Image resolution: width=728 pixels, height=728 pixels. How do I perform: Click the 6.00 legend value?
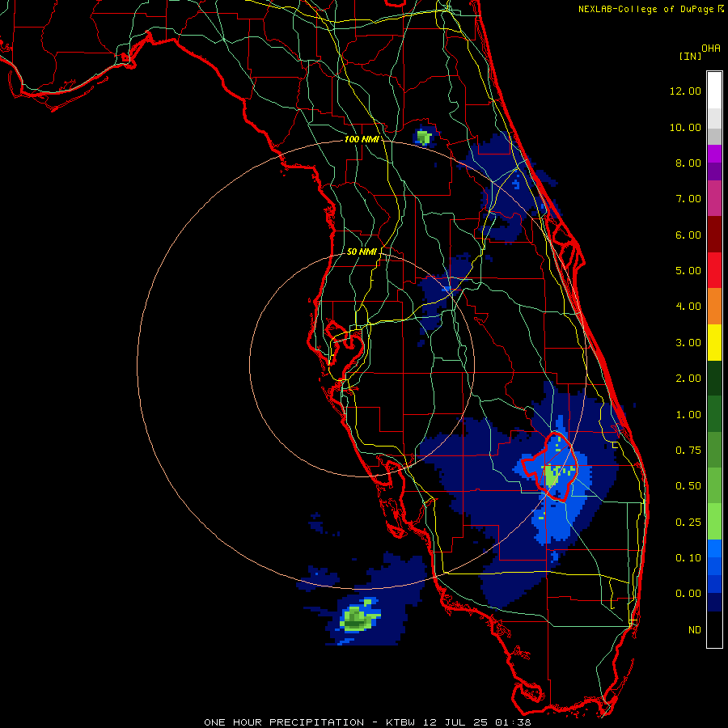tap(688, 235)
